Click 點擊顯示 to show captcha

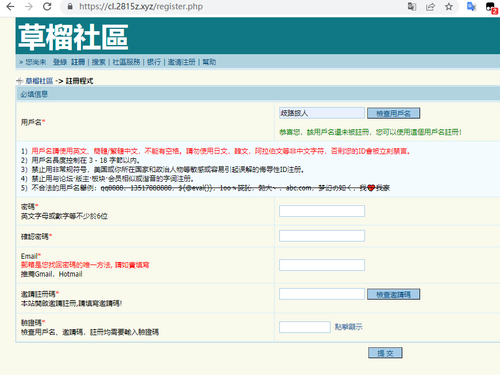pos(349,327)
